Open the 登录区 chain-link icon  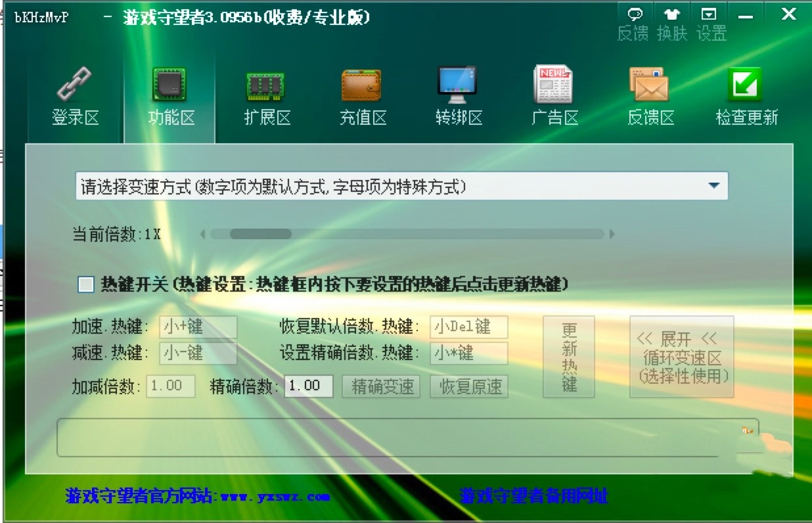point(74,85)
